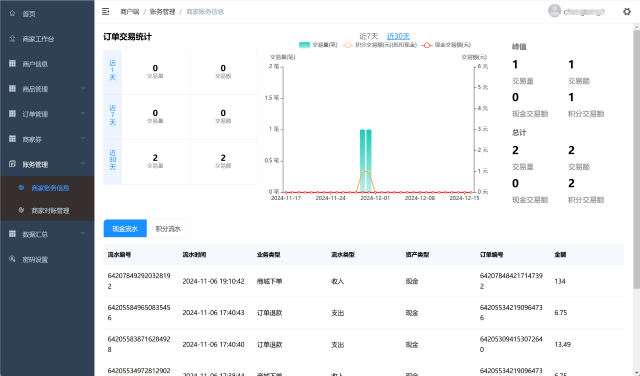Open the 订单管理 sidebar menu
Viewport: 640px width, 376px height.
click(47, 114)
